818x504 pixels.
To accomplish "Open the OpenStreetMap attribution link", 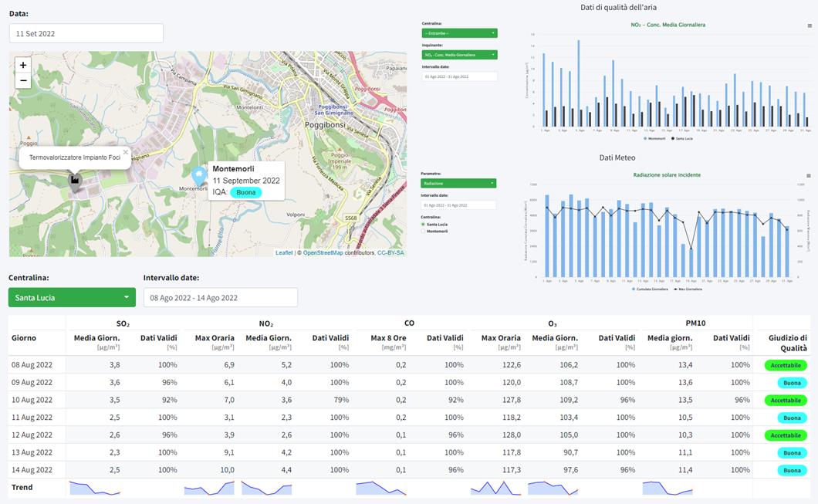I will [323, 252].
